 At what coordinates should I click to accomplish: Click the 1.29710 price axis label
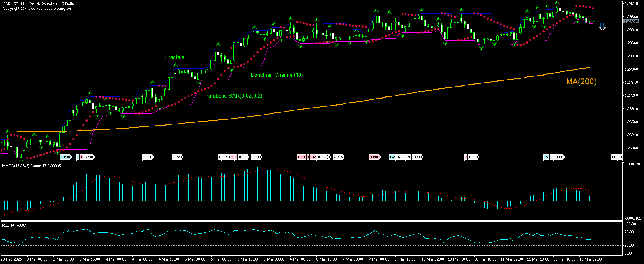click(631, 3)
